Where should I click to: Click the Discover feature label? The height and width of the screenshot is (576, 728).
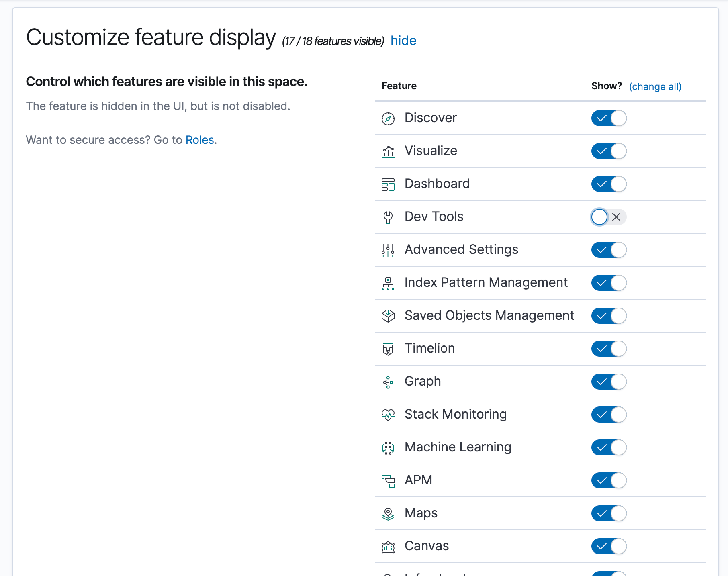(431, 118)
